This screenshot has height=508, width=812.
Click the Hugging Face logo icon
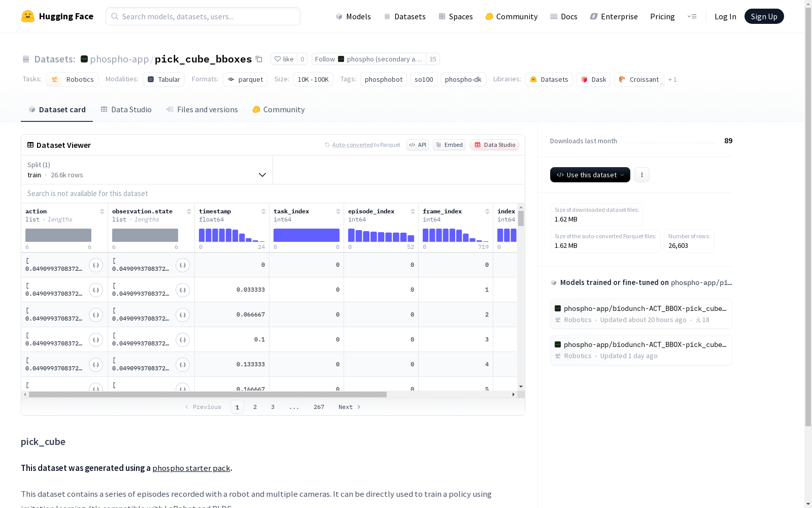point(28,16)
